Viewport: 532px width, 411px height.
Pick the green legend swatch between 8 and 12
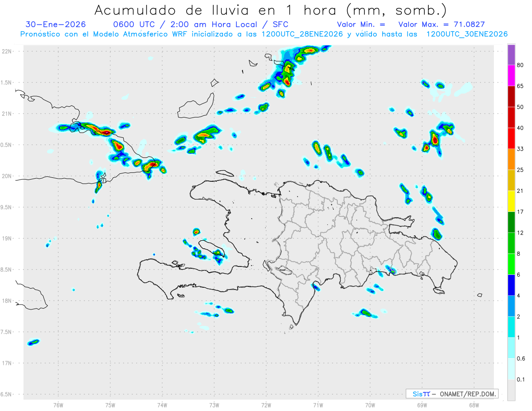[511, 243]
